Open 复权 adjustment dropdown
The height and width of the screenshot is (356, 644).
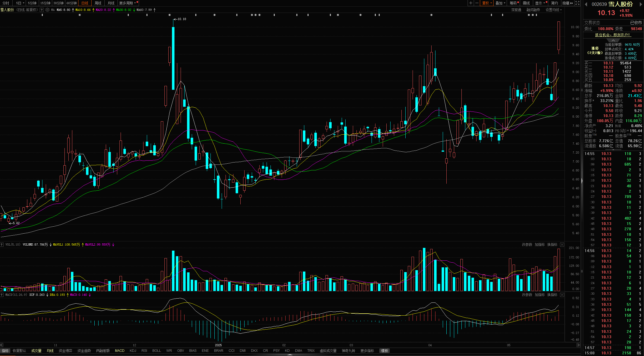tap(487, 3)
